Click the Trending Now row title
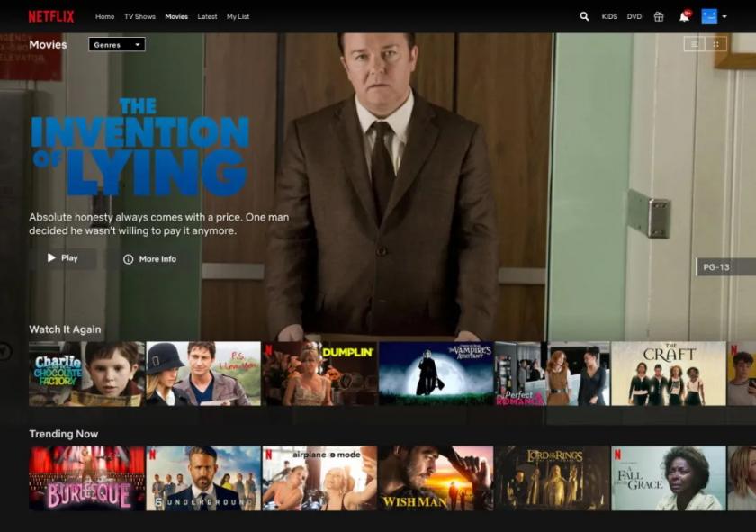 point(64,434)
